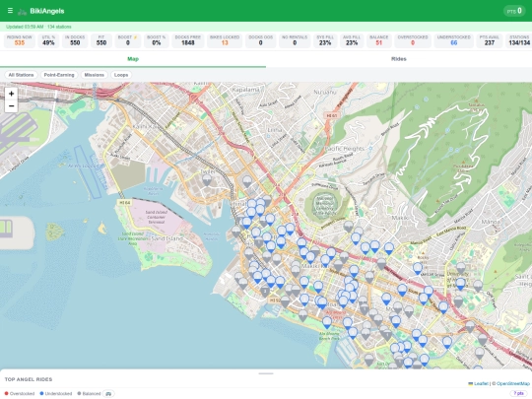The image size is (532, 399).
Task: Click the Top Angel Rides heading
Action: (x=29, y=379)
